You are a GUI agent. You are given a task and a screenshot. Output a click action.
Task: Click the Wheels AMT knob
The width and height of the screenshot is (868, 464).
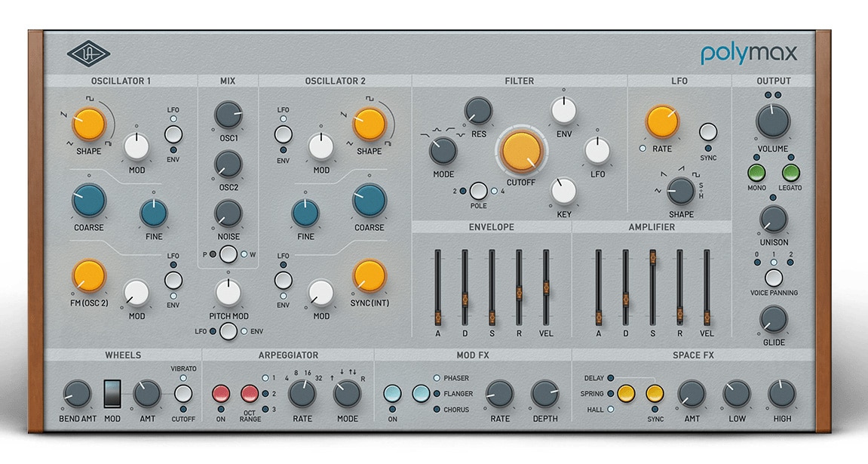pos(147,394)
